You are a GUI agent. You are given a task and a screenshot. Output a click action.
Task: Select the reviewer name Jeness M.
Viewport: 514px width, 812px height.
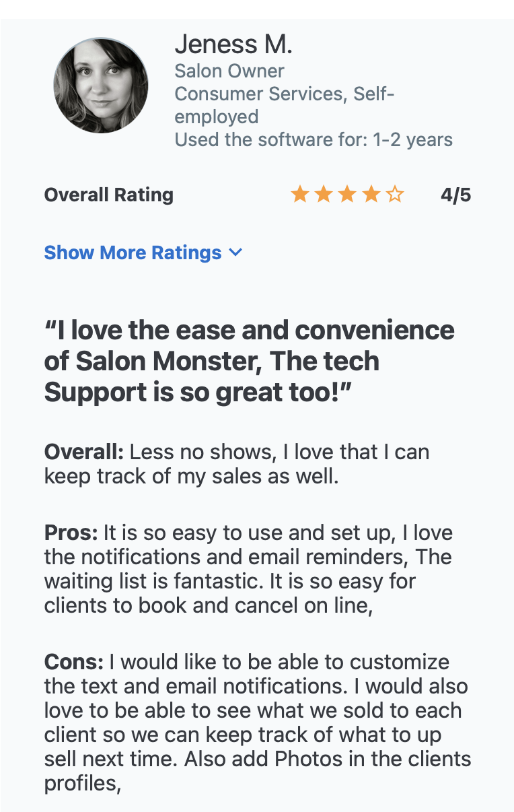[x=233, y=45]
